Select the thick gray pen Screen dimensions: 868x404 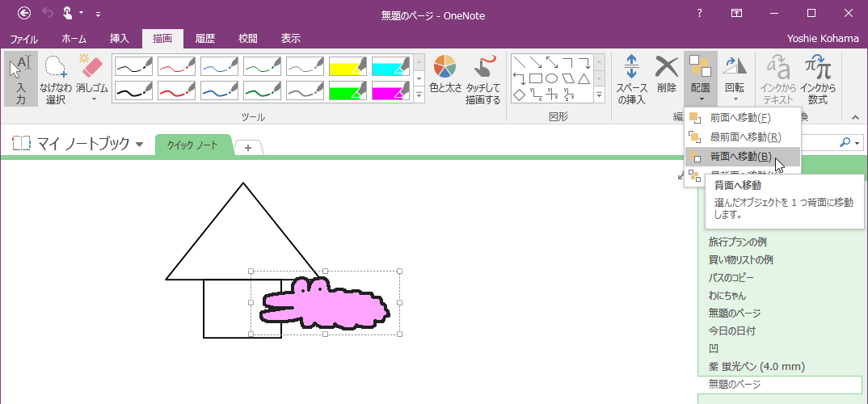(305, 90)
